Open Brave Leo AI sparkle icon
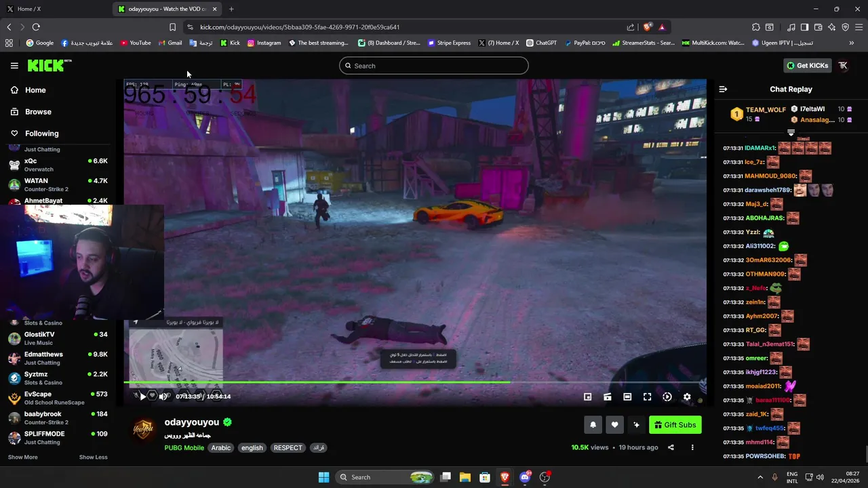The width and height of the screenshot is (868, 488). [831, 27]
